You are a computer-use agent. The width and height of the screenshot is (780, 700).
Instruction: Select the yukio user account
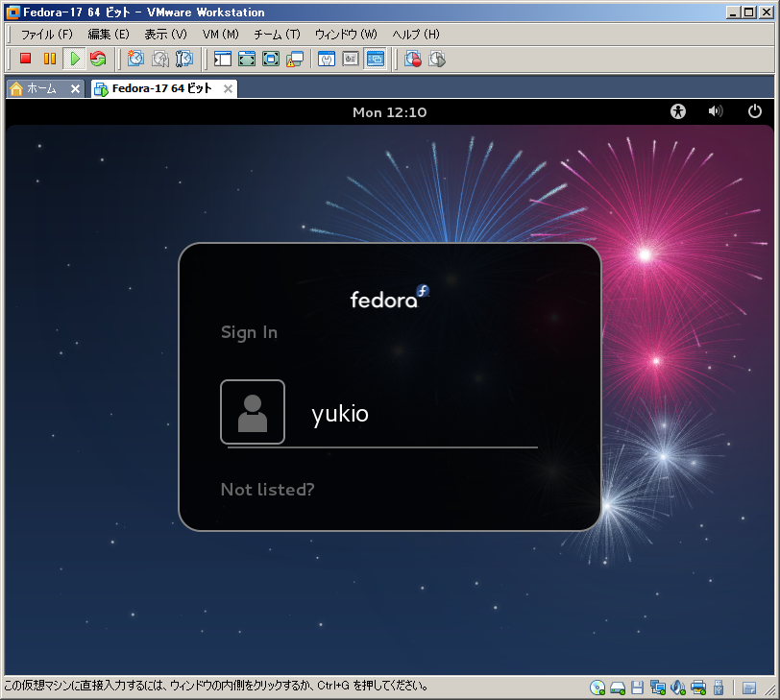point(339,414)
